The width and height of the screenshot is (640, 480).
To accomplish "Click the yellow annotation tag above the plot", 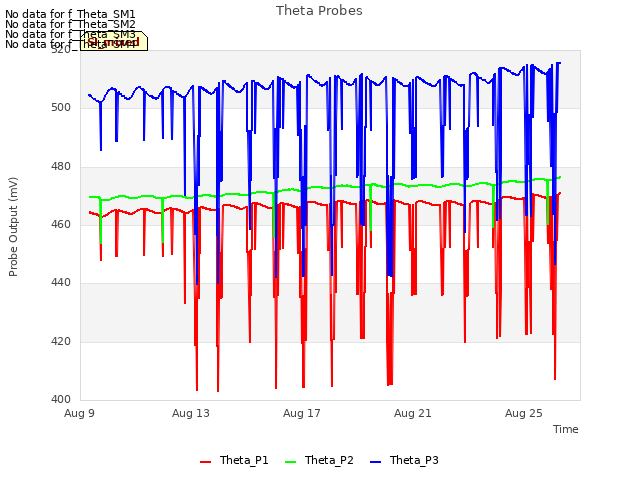I will coord(114,41).
